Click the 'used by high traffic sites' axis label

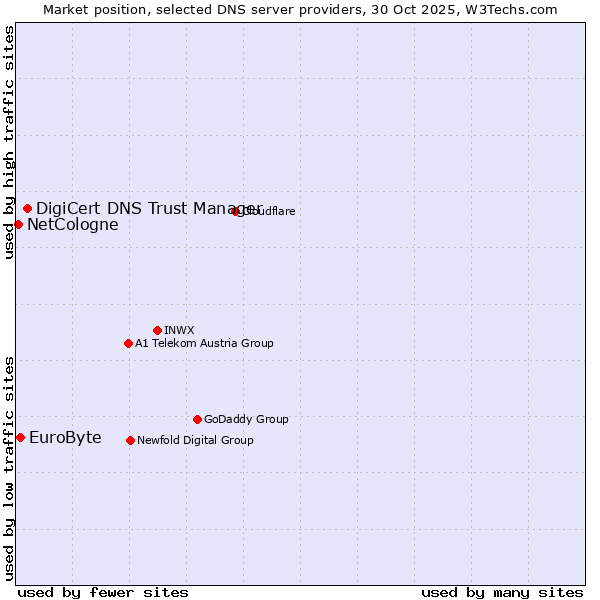9,142
